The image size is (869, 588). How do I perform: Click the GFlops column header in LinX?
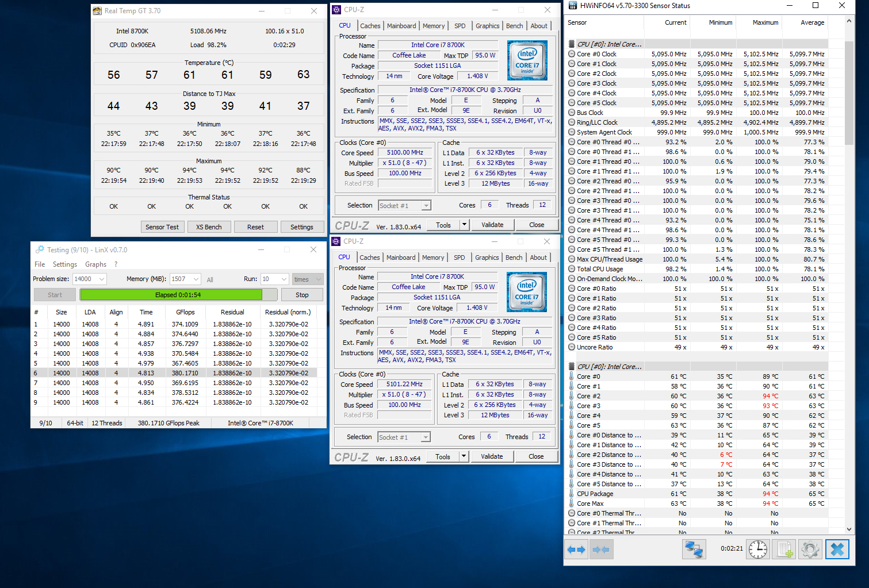[x=185, y=312]
